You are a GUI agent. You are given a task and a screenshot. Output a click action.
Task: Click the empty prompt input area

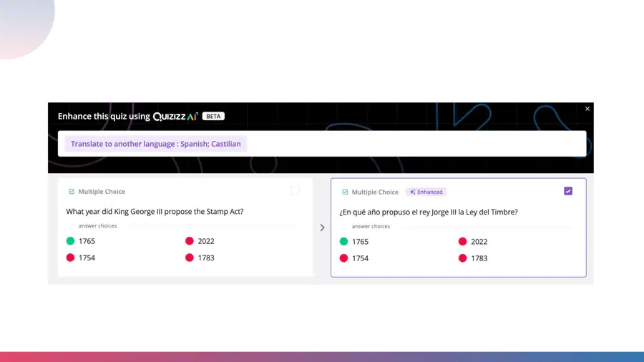click(416, 144)
